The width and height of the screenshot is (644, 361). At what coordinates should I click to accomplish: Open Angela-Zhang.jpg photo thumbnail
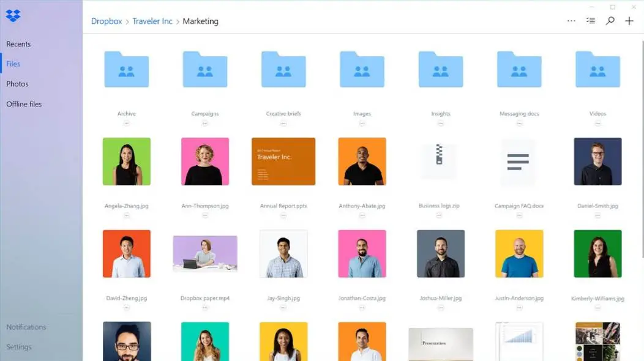(x=127, y=162)
